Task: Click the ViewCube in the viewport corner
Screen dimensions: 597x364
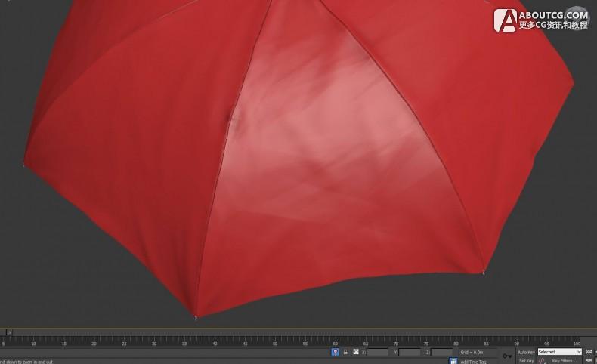Action: pyautogui.click(x=578, y=14)
